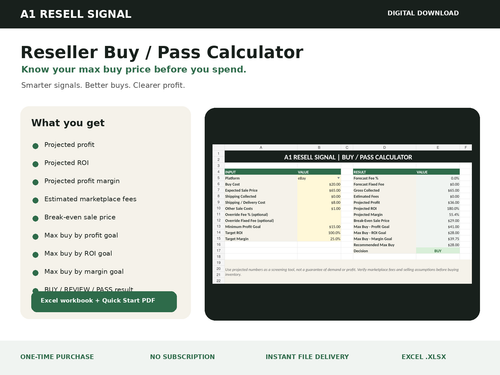Click the Recommended Max Buy result value
Screen dimensions: 500x375
tap(438, 245)
